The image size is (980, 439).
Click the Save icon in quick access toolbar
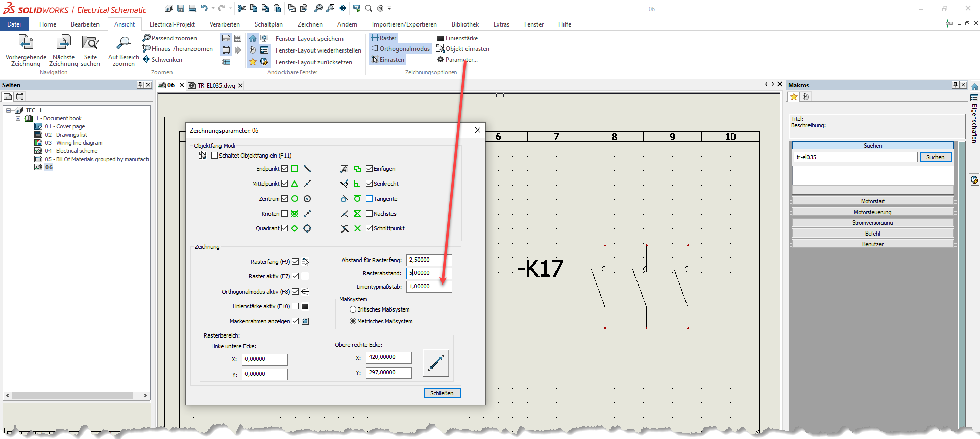click(181, 8)
